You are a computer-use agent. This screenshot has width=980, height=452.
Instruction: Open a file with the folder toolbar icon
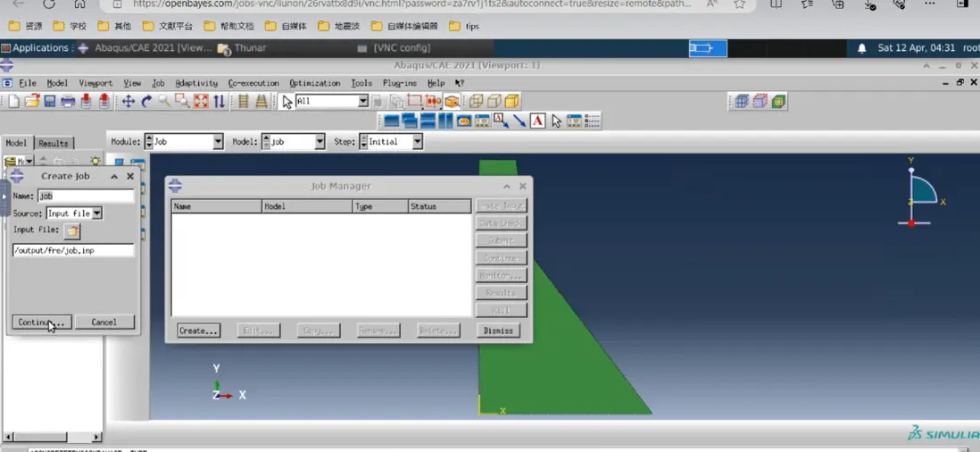(x=32, y=101)
